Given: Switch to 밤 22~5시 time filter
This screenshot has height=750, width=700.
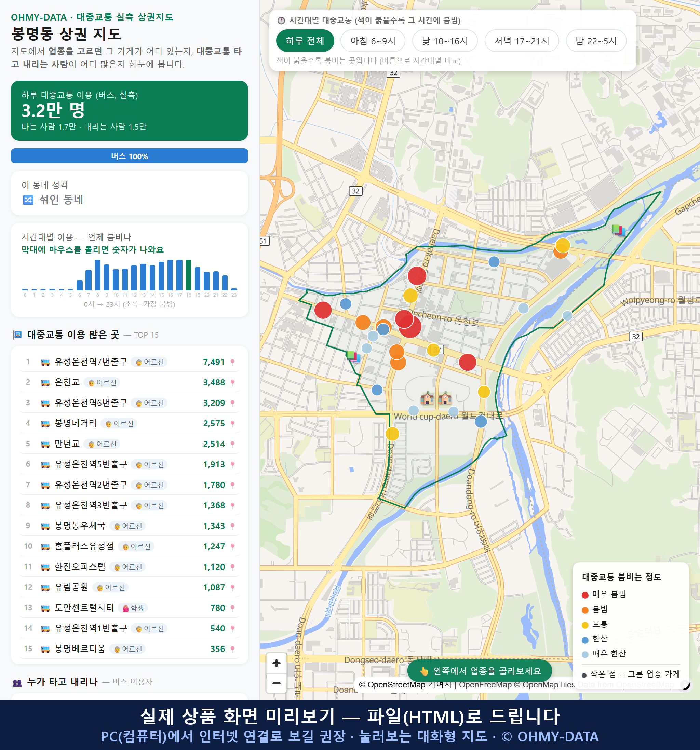Looking at the screenshot, I should click(596, 41).
